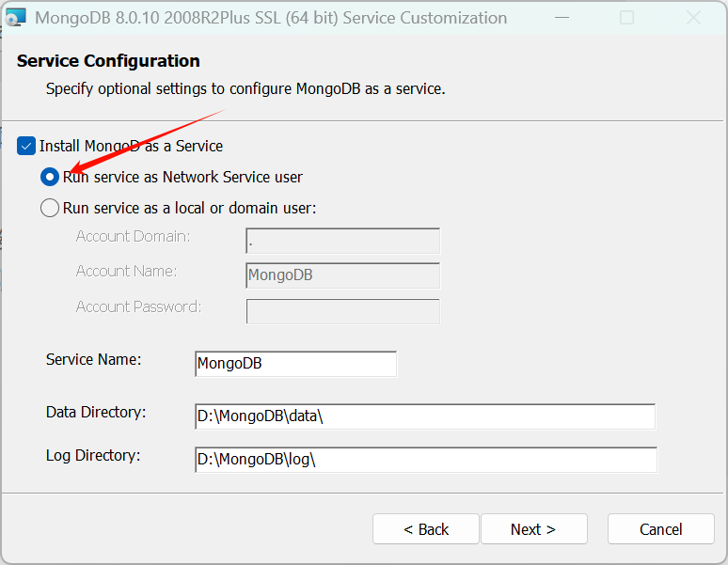728x565 pixels.
Task: Click the red arrow annotation
Action: click(x=141, y=143)
